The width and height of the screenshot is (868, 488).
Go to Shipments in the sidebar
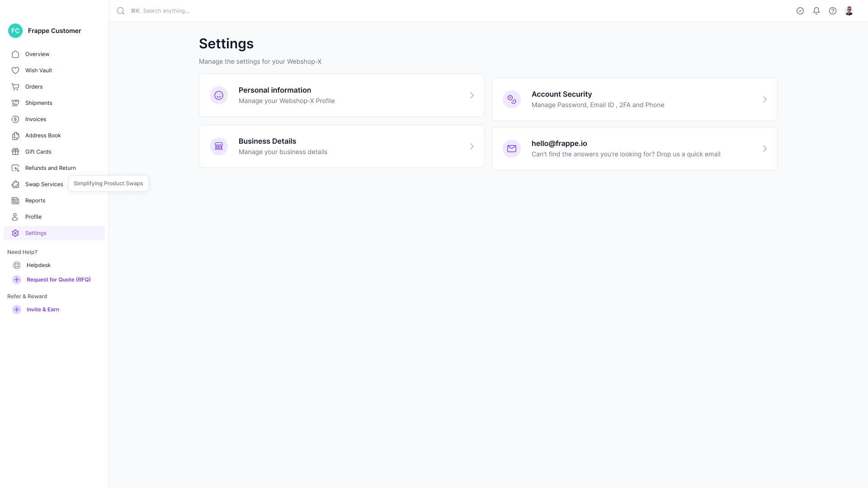[x=38, y=103]
